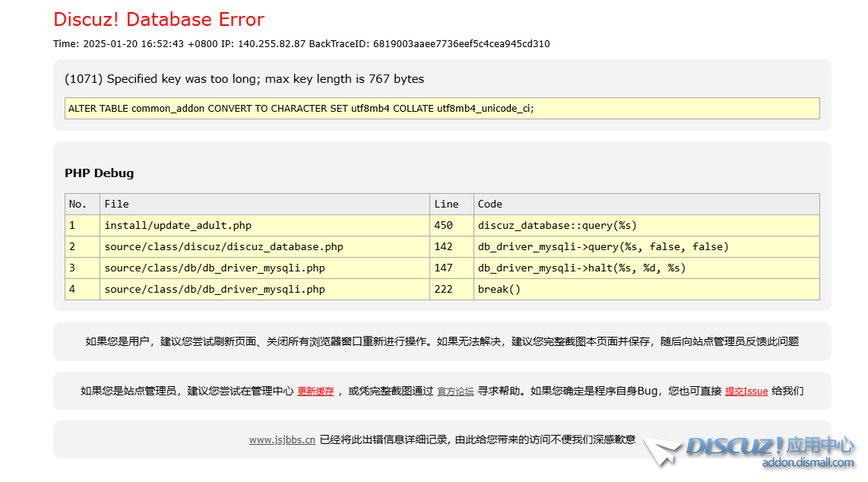The width and height of the screenshot is (868, 482).
Task: Click the ALTER TABLE SQL query box
Action: click(x=442, y=108)
